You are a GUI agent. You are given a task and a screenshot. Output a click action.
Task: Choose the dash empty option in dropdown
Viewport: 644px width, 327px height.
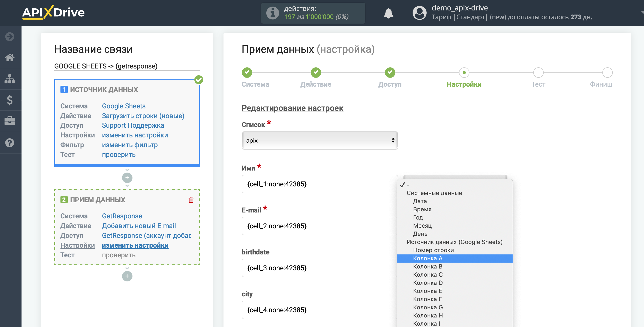pyautogui.click(x=455, y=185)
